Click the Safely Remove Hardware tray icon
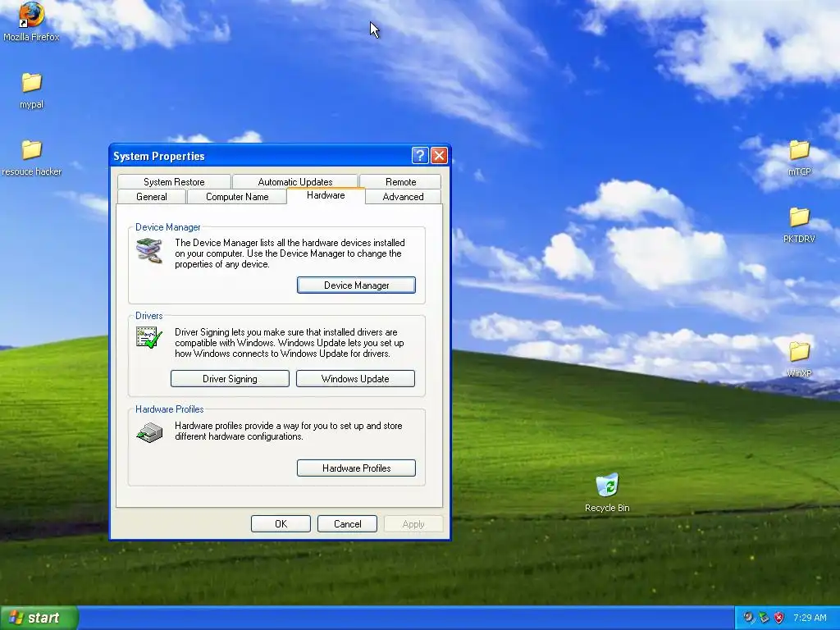The width and height of the screenshot is (840, 630). (764, 618)
